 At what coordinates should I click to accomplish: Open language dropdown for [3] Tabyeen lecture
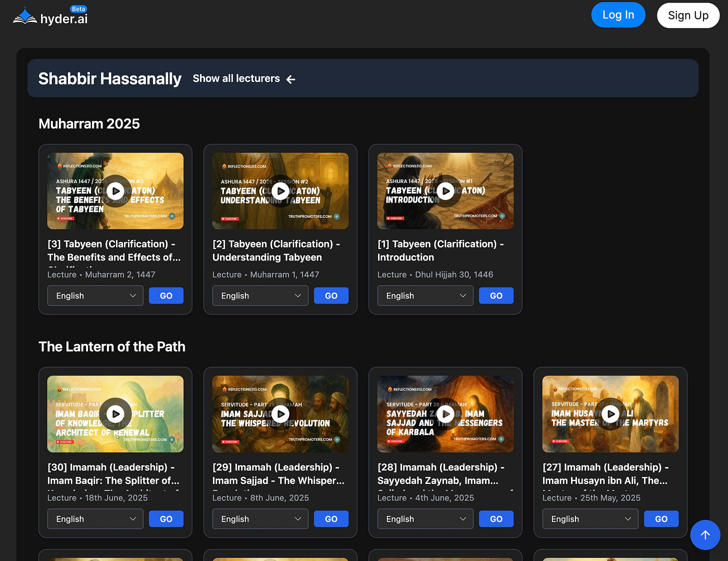click(x=95, y=295)
